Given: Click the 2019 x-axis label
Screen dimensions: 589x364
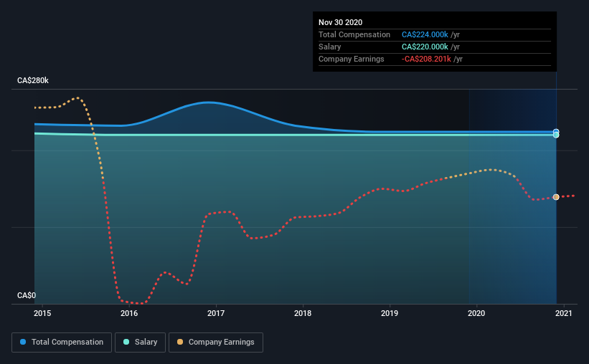Looking at the screenshot, I should (x=390, y=313).
